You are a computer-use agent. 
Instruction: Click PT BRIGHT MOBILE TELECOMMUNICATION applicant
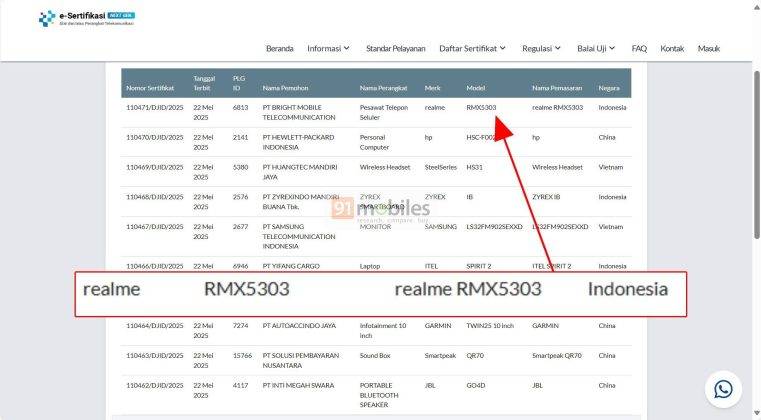click(299, 113)
